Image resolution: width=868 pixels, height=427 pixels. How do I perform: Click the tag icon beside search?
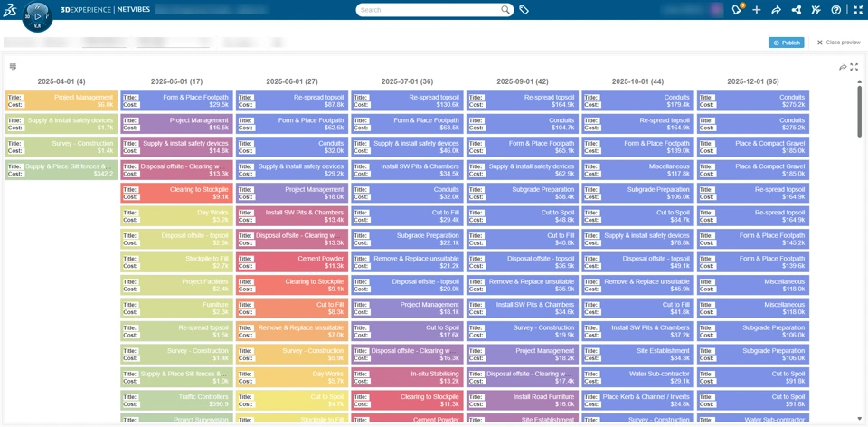[524, 10]
